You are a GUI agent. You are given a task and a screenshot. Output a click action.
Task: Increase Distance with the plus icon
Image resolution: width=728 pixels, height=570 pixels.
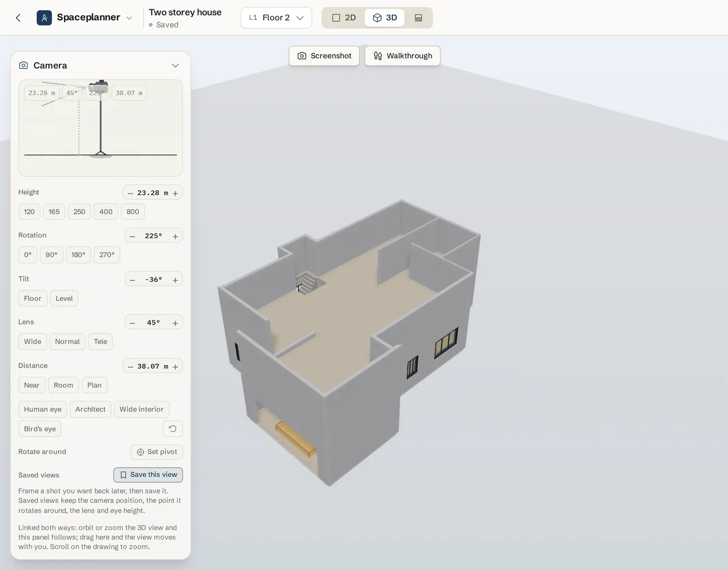175,367
